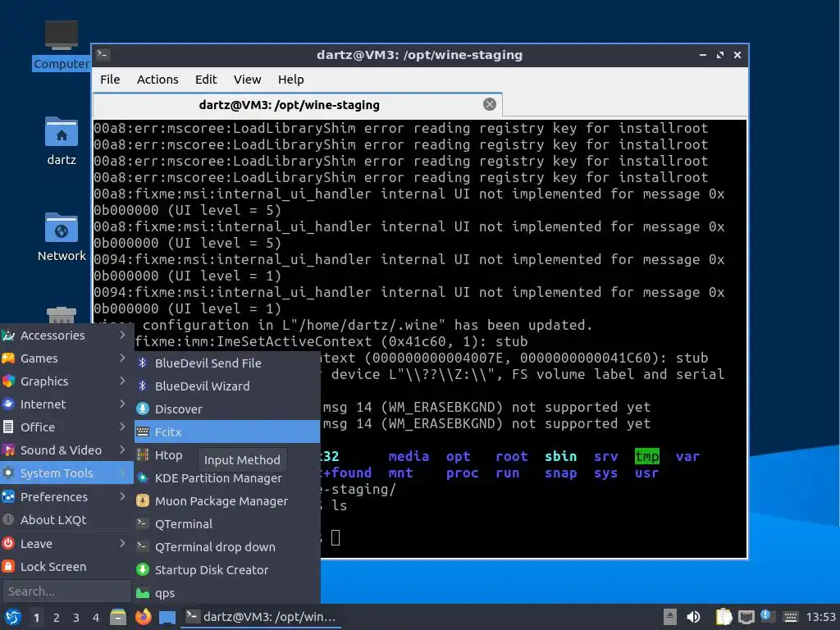Click the Lock Screen padlock icon
The image size is (840, 630).
[x=8, y=566]
